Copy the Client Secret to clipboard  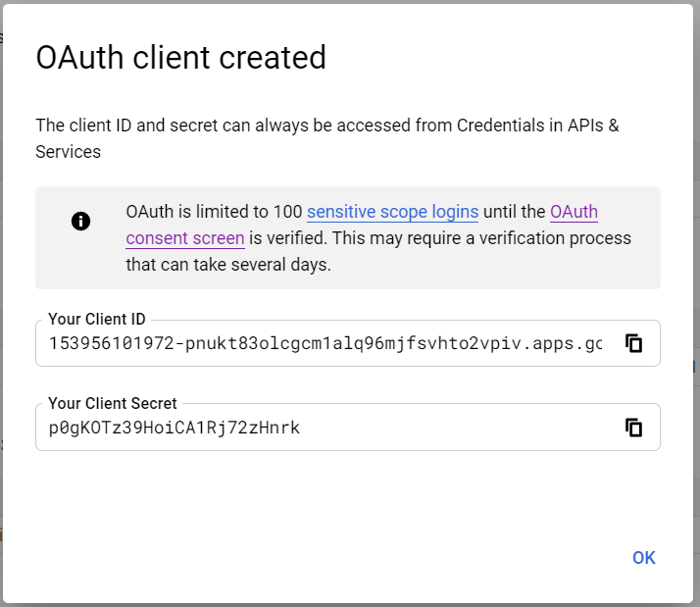pyautogui.click(x=633, y=428)
